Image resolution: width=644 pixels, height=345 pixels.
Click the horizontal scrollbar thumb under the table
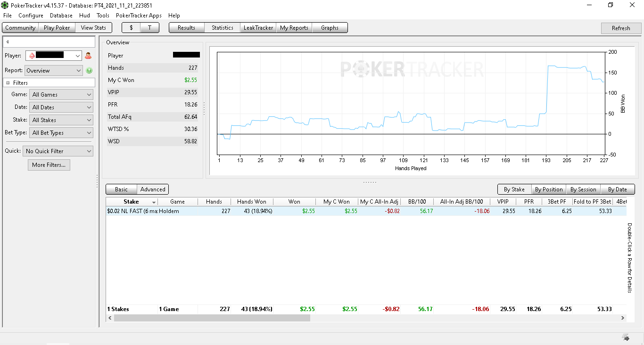[x=212, y=318]
